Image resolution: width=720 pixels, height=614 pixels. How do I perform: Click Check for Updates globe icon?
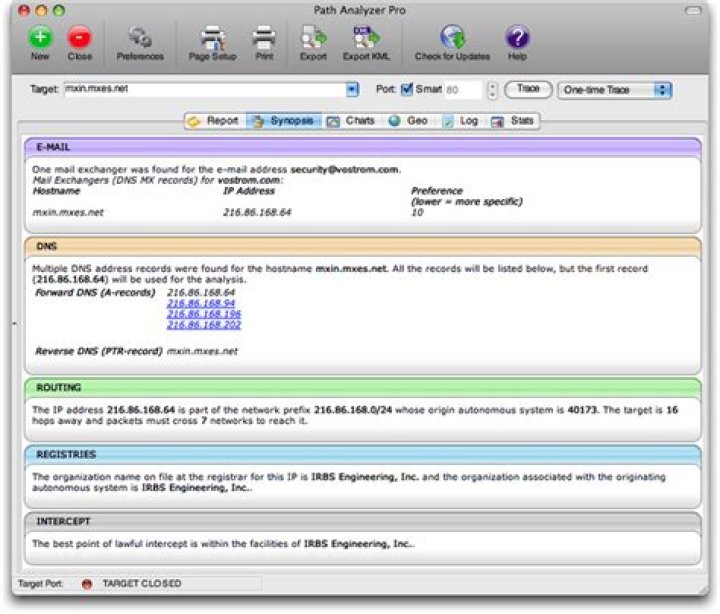[x=452, y=38]
